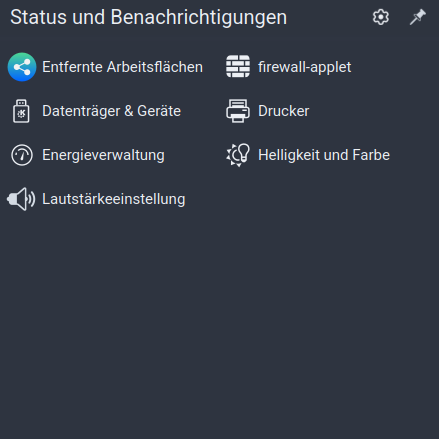
Task: Click the Drucker printer icon
Action: (x=238, y=111)
